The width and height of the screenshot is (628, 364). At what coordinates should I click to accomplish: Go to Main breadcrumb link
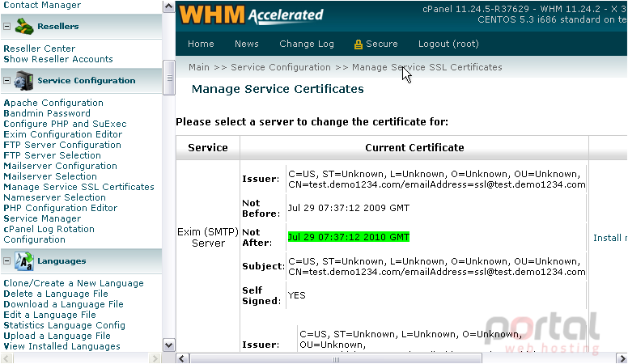(x=199, y=67)
